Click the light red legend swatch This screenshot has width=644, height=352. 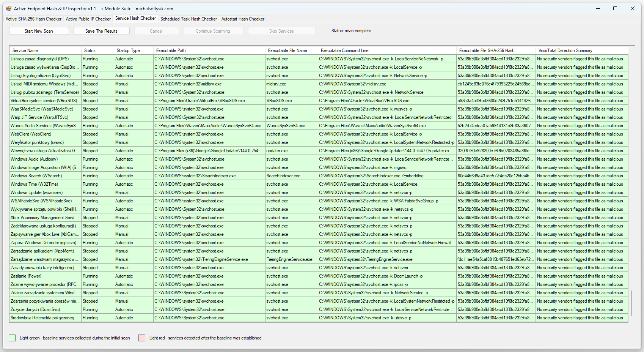coord(142,338)
